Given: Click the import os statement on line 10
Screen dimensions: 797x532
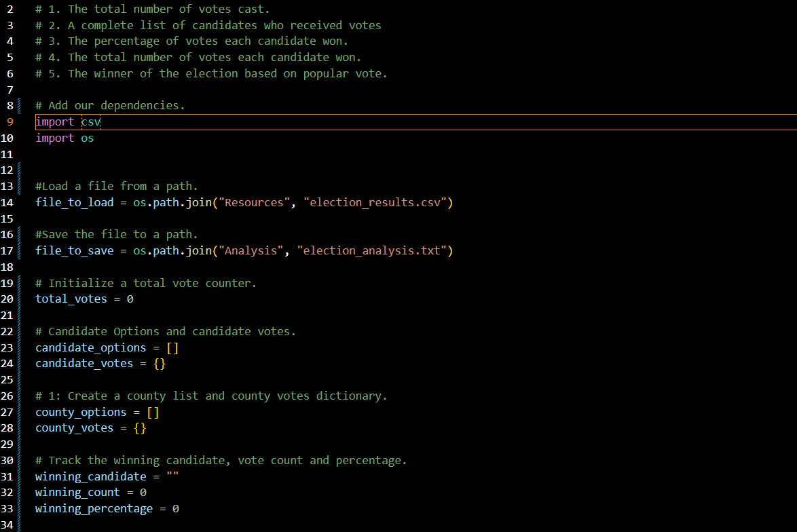Looking at the screenshot, I should [x=64, y=138].
